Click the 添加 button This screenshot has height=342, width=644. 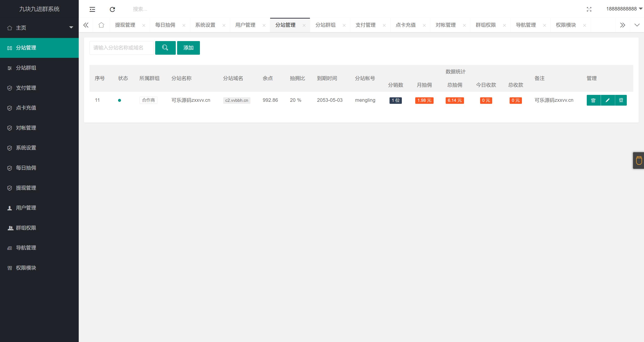pyautogui.click(x=188, y=48)
